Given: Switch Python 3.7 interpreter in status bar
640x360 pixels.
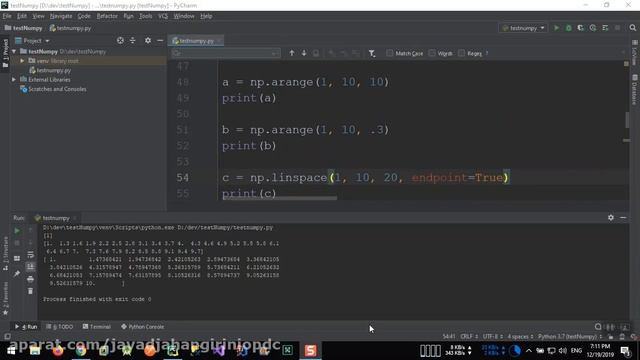Looking at the screenshot, I should click(570, 337).
